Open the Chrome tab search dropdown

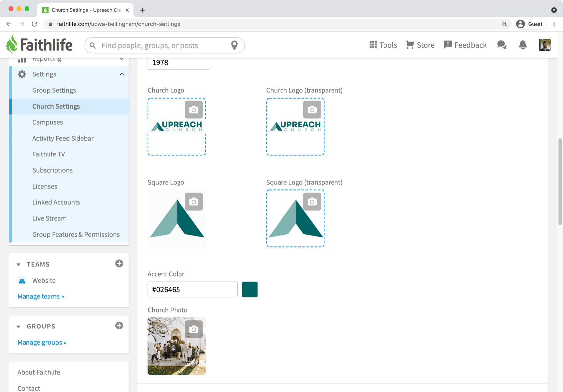[554, 10]
